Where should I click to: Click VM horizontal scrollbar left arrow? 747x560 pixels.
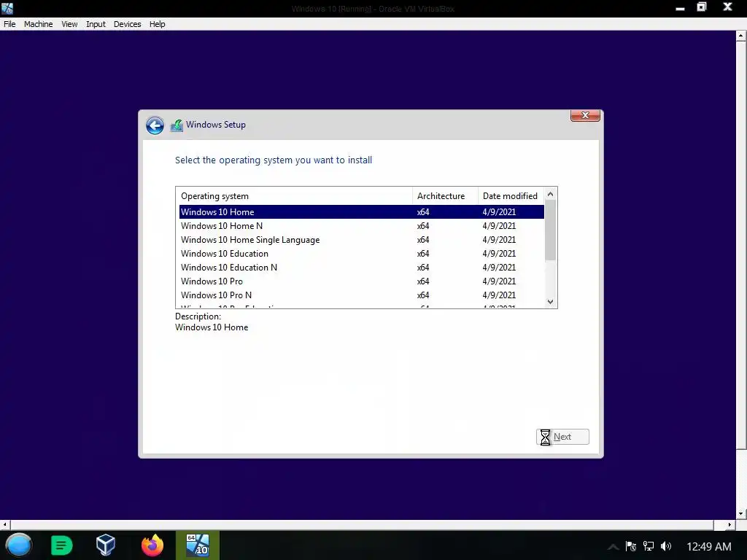coord(5,525)
